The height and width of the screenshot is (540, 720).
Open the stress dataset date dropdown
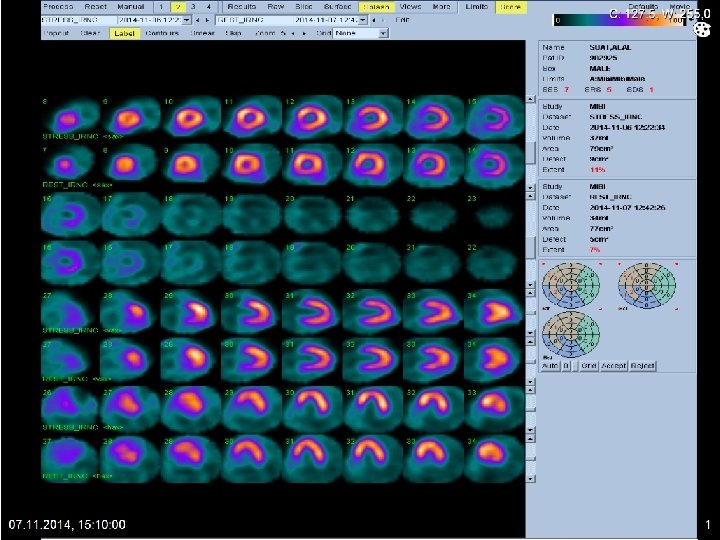(186, 20)
